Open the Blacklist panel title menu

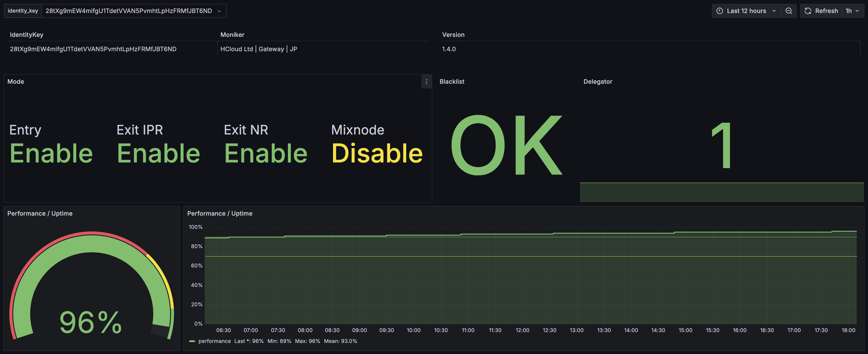(x=452, y=82)
